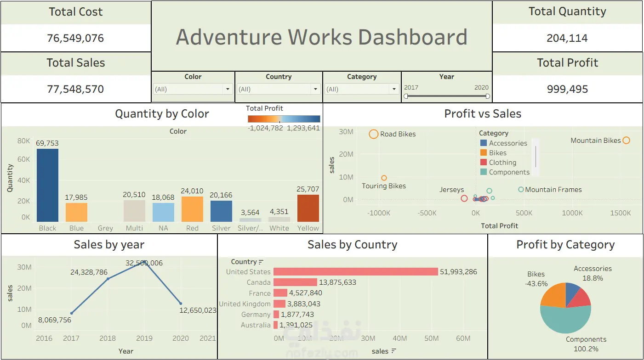644x360 pixels.
Task: Click the Touring Bikes scatter point
Action: click(x=384, y=178)
